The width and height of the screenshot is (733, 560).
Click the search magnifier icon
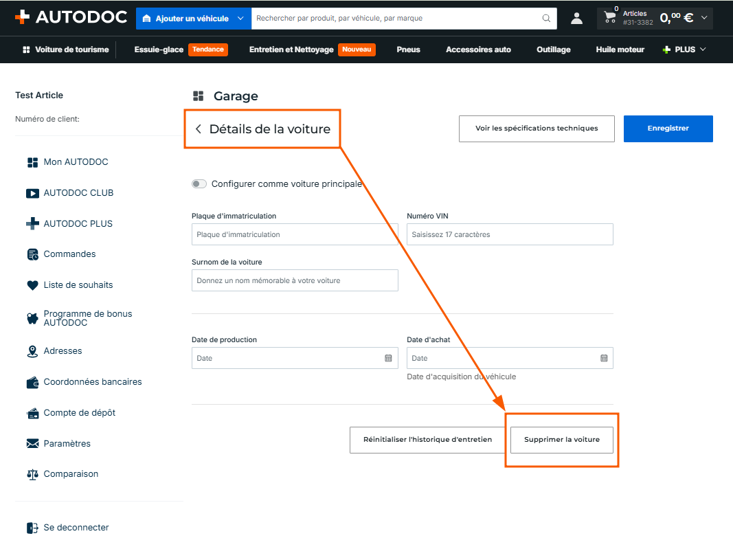[546, 19]
